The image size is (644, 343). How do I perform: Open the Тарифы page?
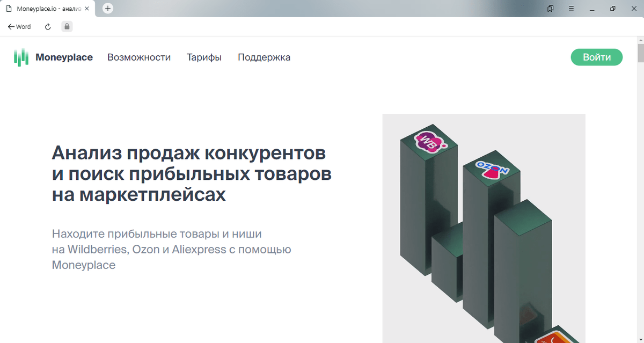204,57
